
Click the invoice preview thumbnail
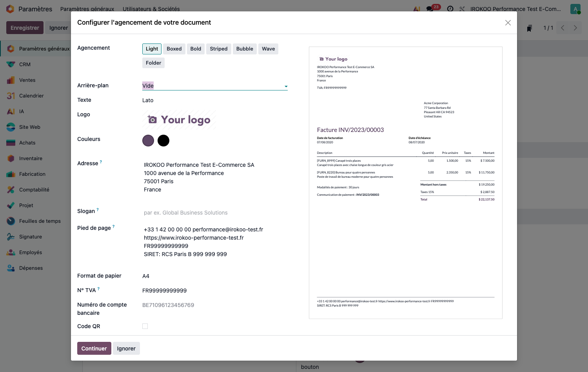(x=406, y=183)
